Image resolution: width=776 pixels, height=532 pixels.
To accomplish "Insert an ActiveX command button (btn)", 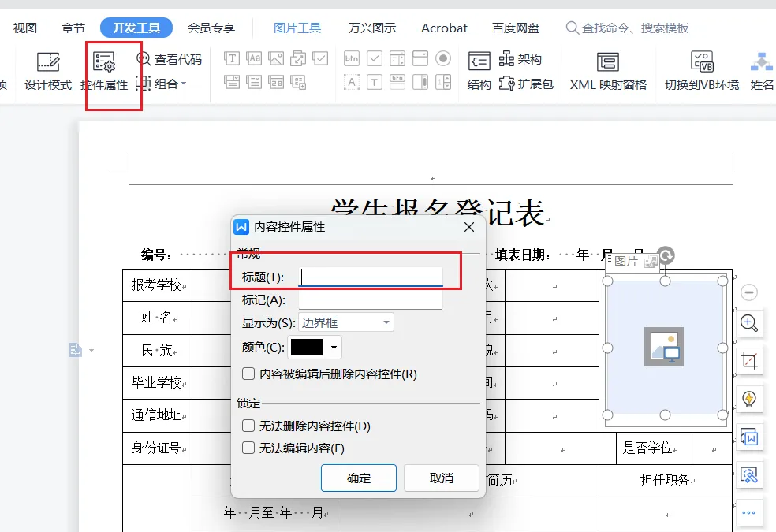I will pyautogui.click(x=352, y=59).
